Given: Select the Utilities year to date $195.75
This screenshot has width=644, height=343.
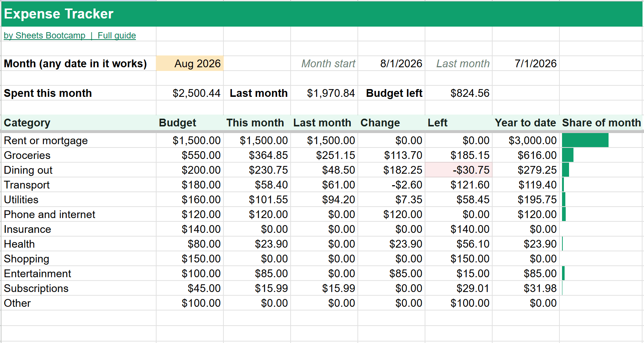Looking at the screenshot, I should [526, 200].
